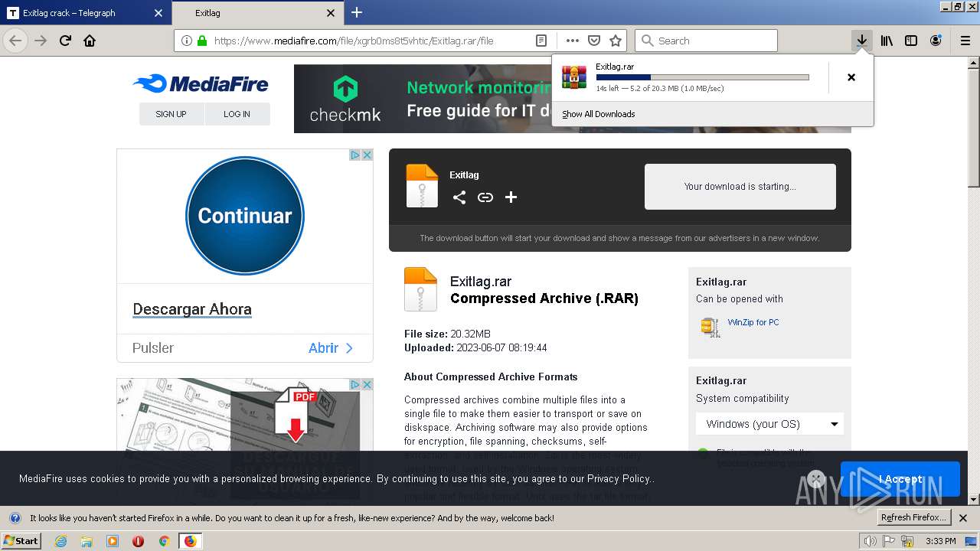The height and width of the screenshot is (551, 980).
Task: Open page actions three-dot menu
Action: [x=573, y=41]
